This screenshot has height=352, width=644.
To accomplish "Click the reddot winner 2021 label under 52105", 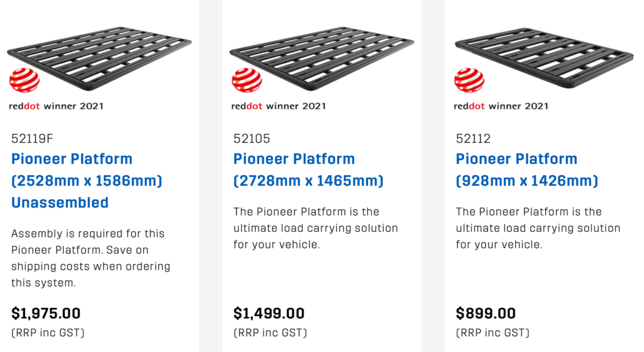I will 279,106.
